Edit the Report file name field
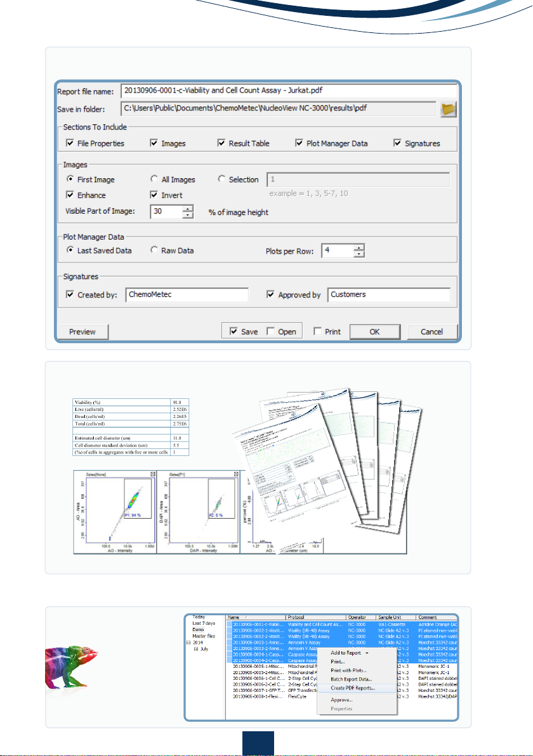The image size is (533, 756). coord(289,91)
